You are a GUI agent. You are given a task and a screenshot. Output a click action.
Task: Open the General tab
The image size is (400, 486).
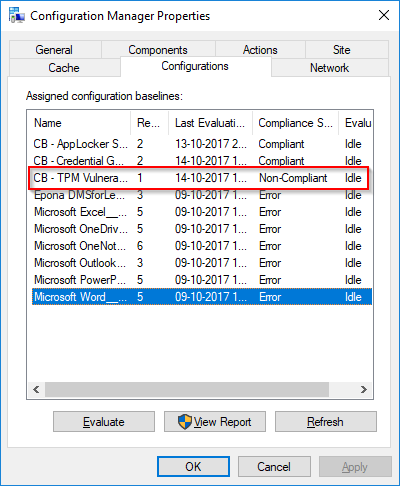pos(55,50)
